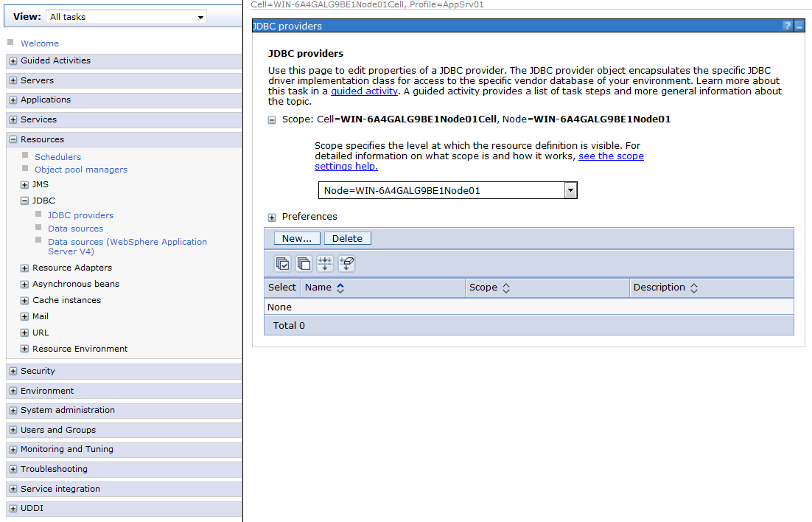Open the Data sources link
This screenshot has height=522, width=812.
[x=76, y=229]
